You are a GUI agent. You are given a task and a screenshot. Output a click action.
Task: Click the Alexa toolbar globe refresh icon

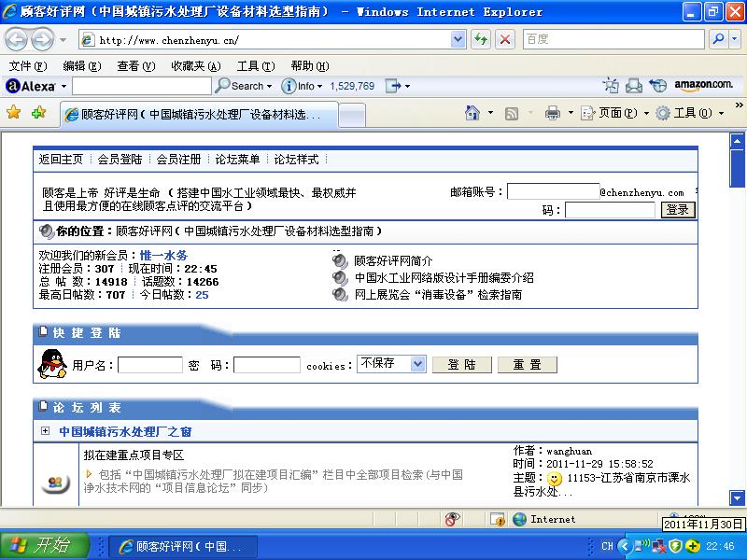click(658, 86)
